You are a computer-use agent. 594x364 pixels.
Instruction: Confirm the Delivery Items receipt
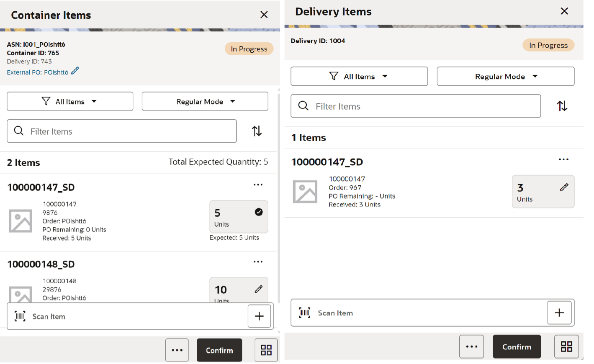click(517, 346)
